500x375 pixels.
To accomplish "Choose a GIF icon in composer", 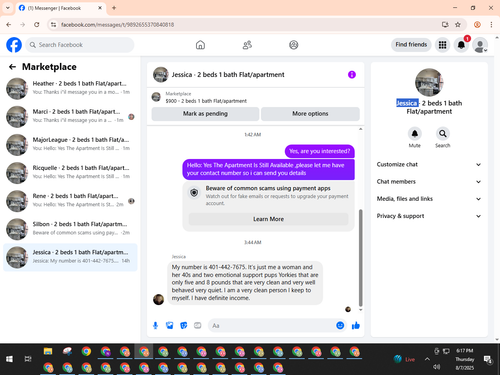I will click(198, 326).
